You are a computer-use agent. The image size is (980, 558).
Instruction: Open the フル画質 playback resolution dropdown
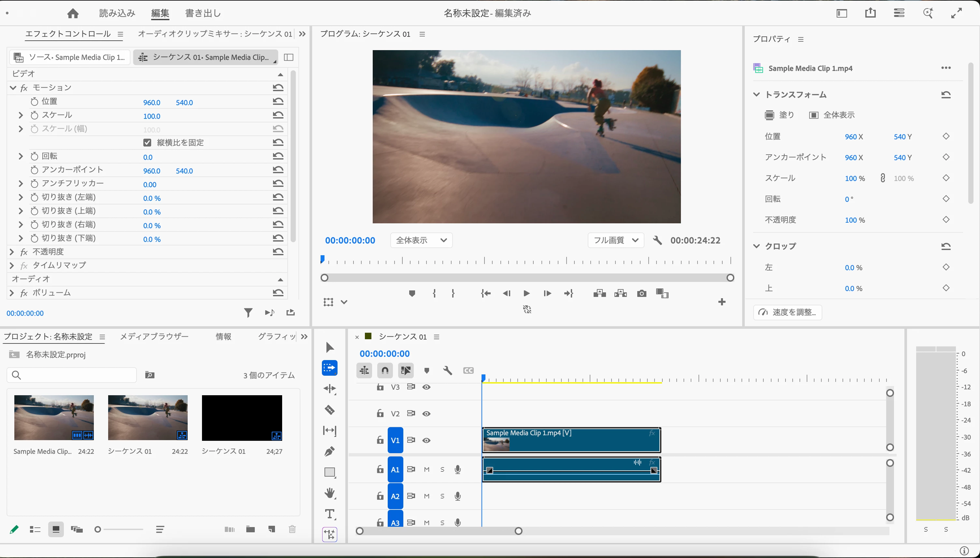pos(615,240)
